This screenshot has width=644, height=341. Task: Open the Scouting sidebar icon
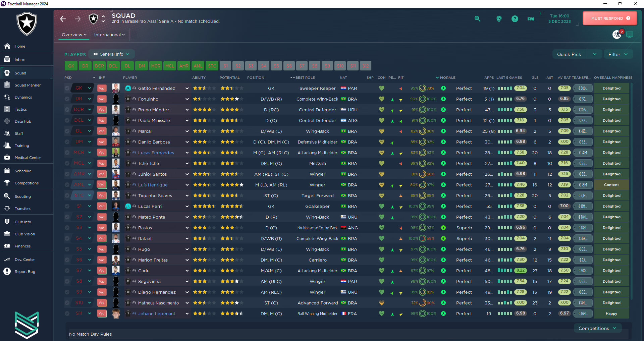coord(7,196)
